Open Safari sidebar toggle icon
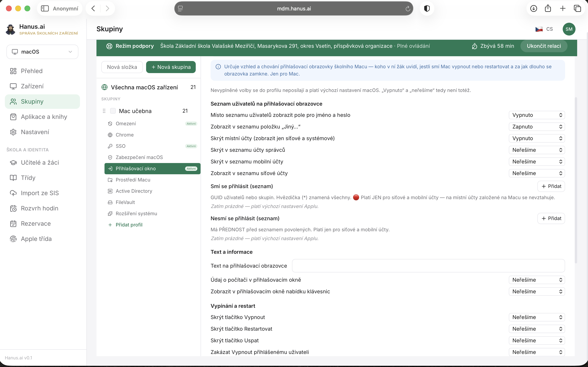This screenshot has height=367, width=588. click(45, 8)
